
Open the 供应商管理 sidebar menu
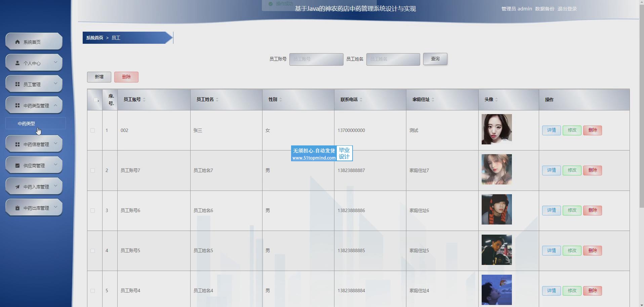[x=34, y=165]
